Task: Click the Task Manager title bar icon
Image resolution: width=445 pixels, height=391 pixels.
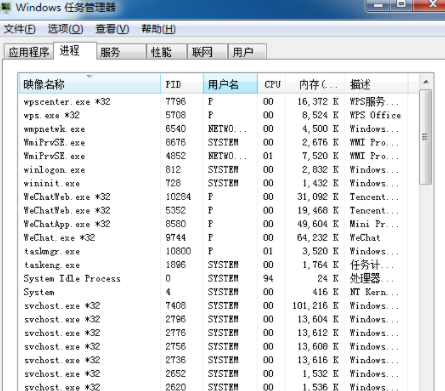Action: (x=6, y=7)
